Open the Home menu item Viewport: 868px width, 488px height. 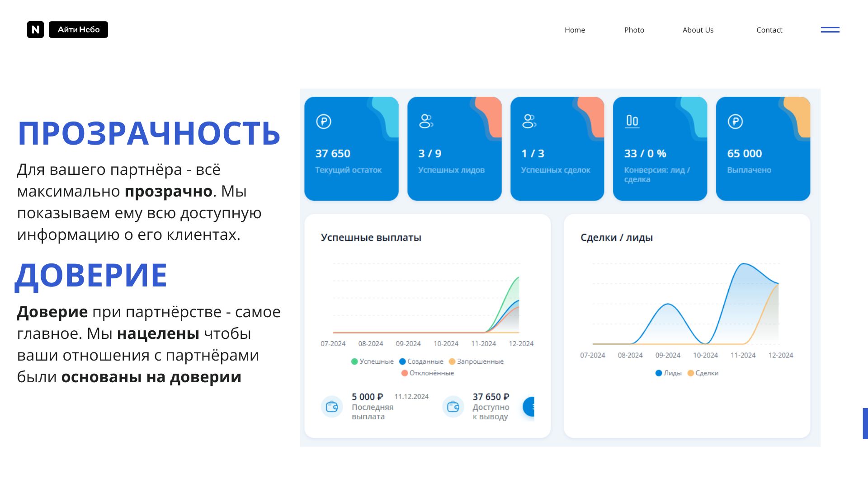pyautogui.click(x=575, y=30)
